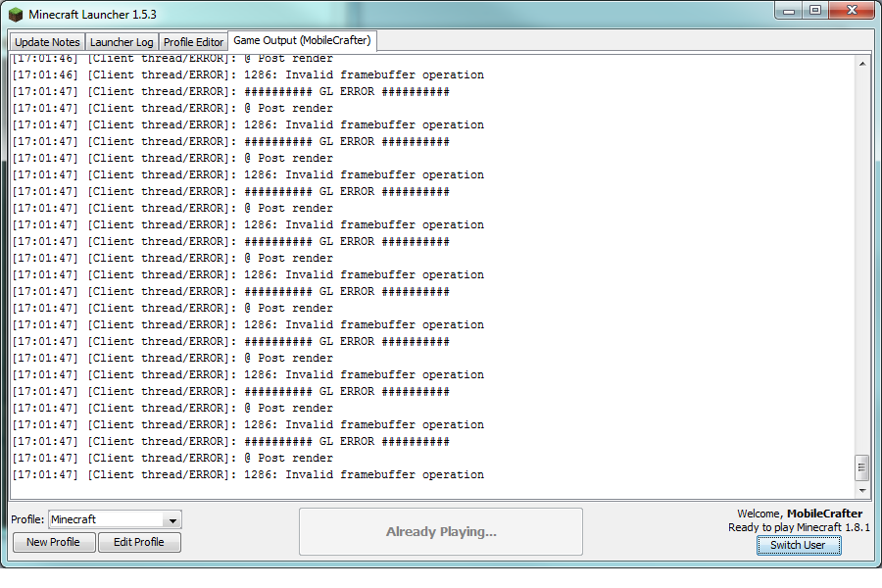Minimize the Minecraft Launcher window

pos(789,11)
